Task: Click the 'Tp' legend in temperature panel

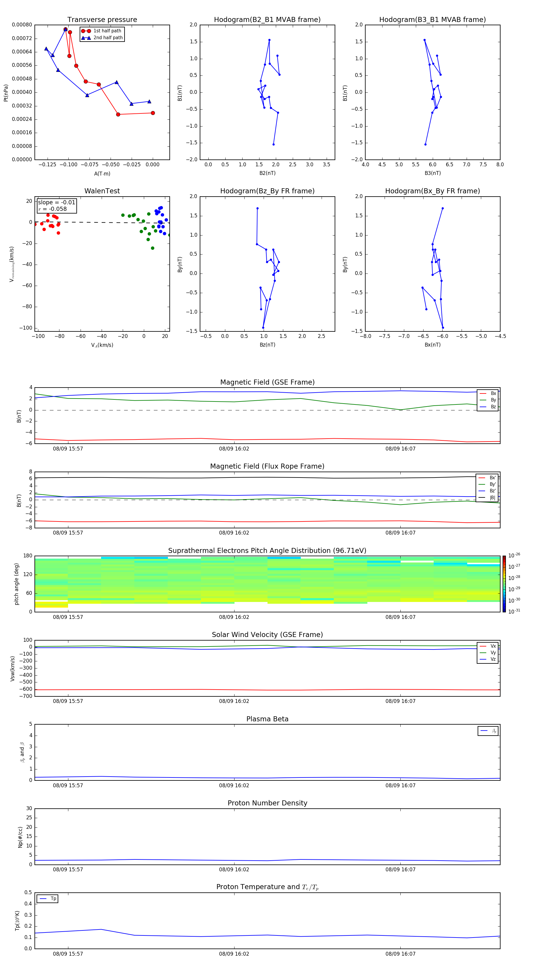Action: point(48,899)
